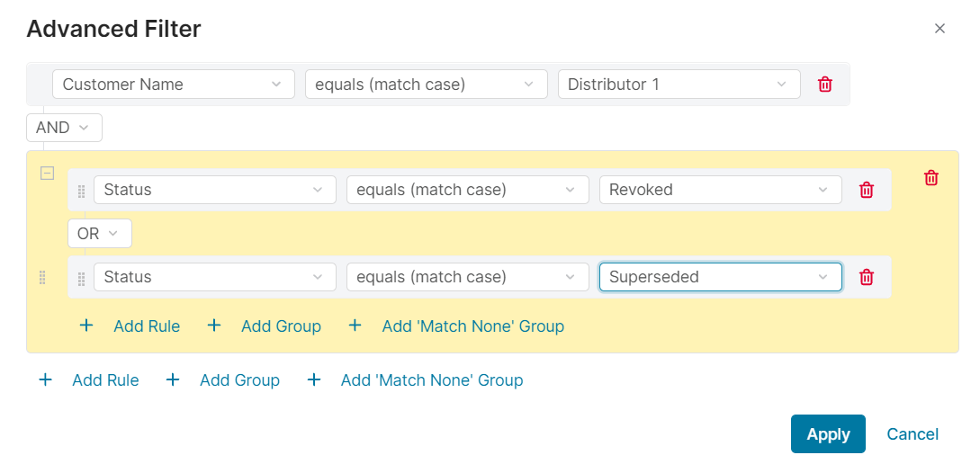
Task: Click the plus icon beside inner Add Group
Action: coord(214,326)
